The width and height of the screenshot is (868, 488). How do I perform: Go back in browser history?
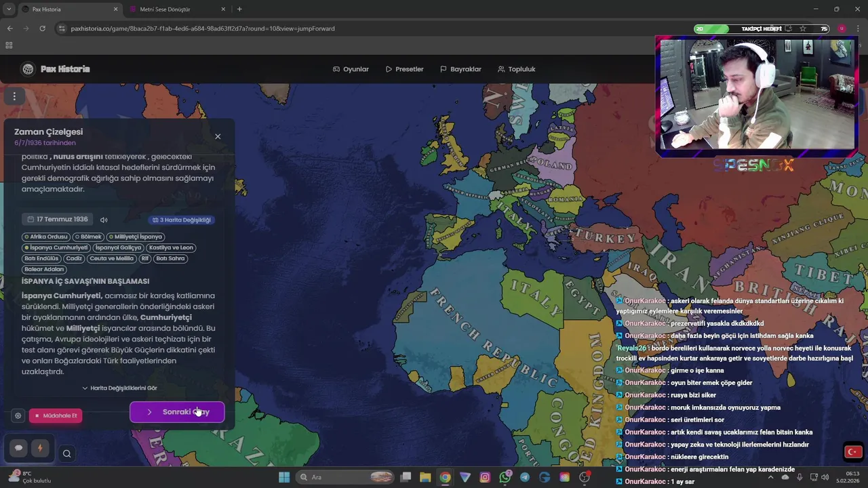9,28
